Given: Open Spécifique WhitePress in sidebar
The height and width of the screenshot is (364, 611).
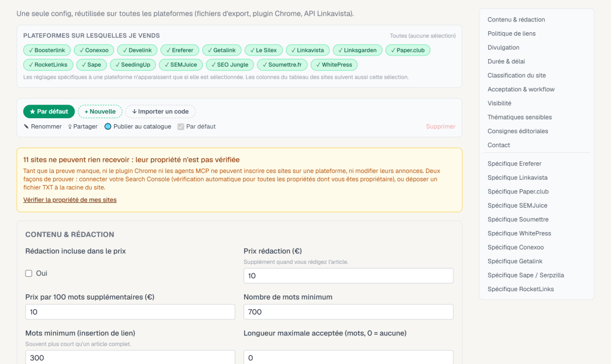Looking at the screenshot, I should tap(519, 233).
